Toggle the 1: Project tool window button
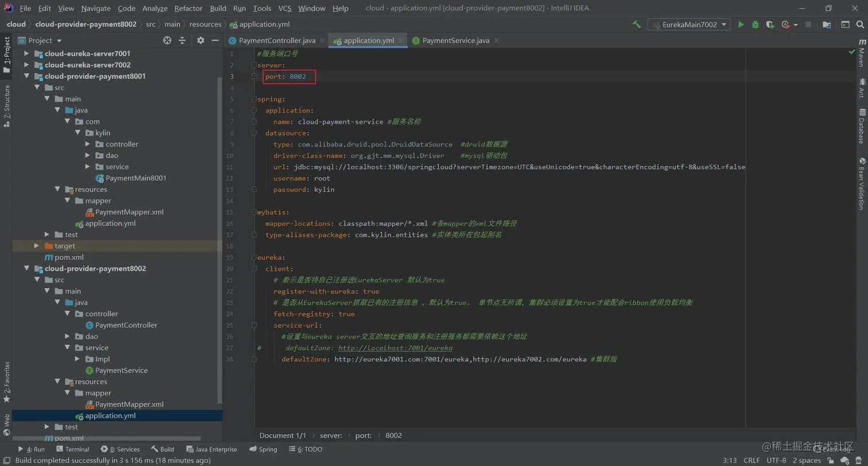 pos(6,55)
